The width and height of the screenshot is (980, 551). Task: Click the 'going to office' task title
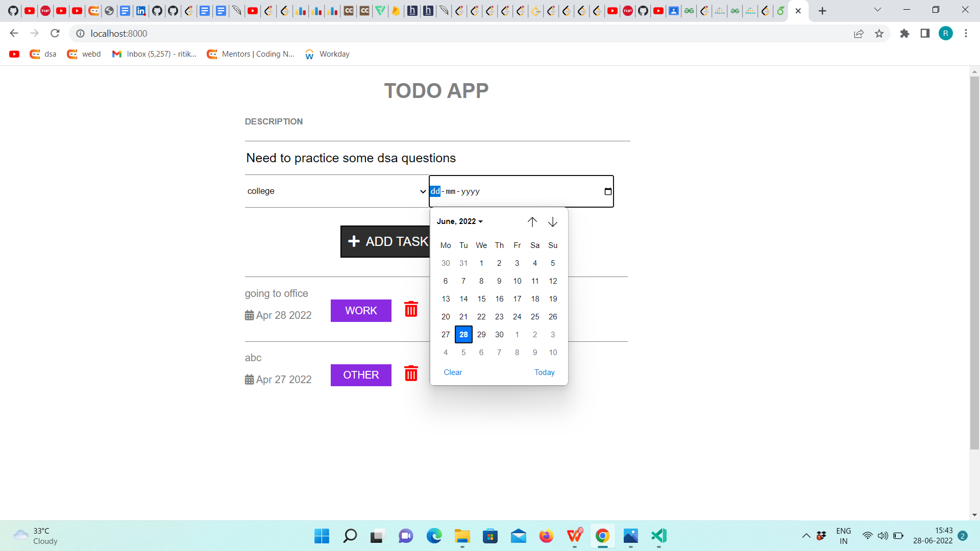276,293
